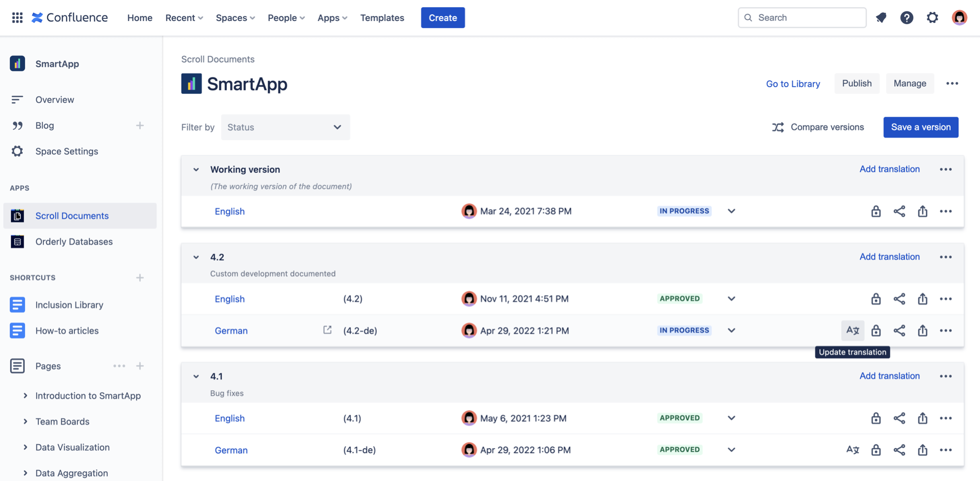Open the help question mark icon
The height and width of the screenshot is (481, 980).
pyautogui.click(x=907, y=18)
